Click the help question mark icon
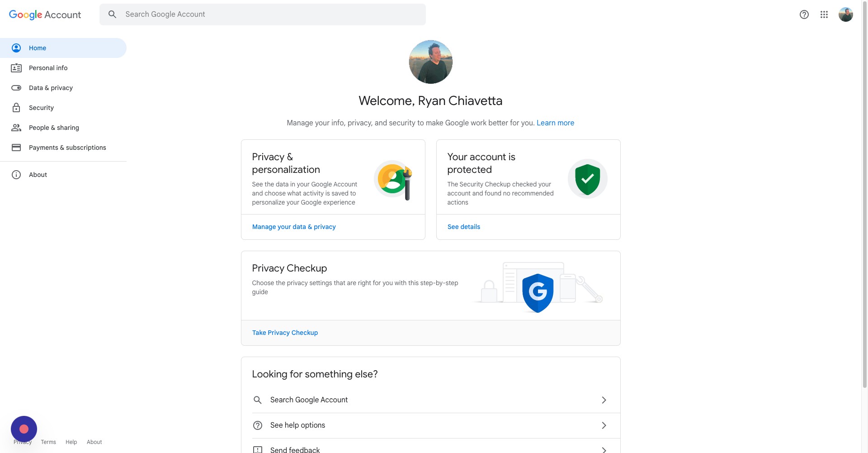Viewport: 868px width, 453px height. tap(804, 14)
